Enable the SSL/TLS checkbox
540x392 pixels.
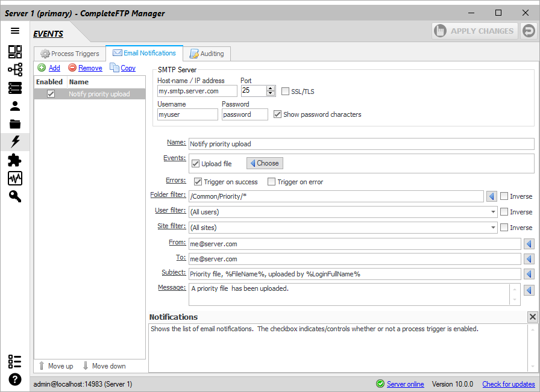[x=286, y=92]
